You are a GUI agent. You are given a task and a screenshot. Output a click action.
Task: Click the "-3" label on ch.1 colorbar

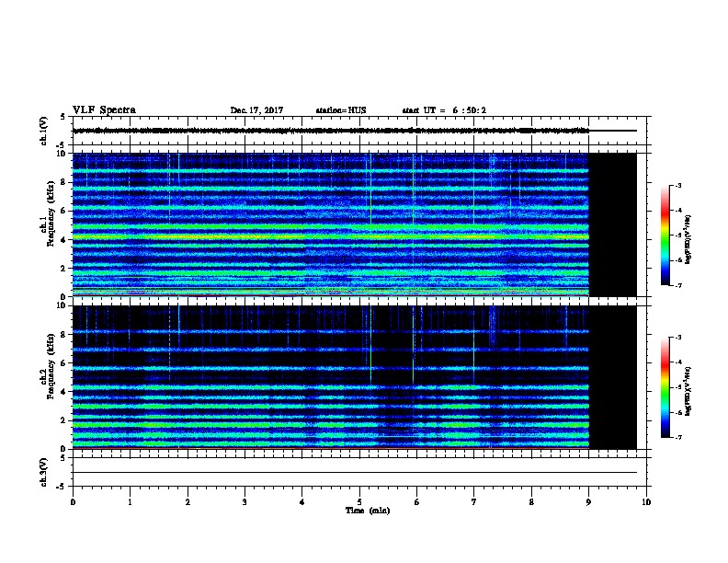tap(677, 185)
